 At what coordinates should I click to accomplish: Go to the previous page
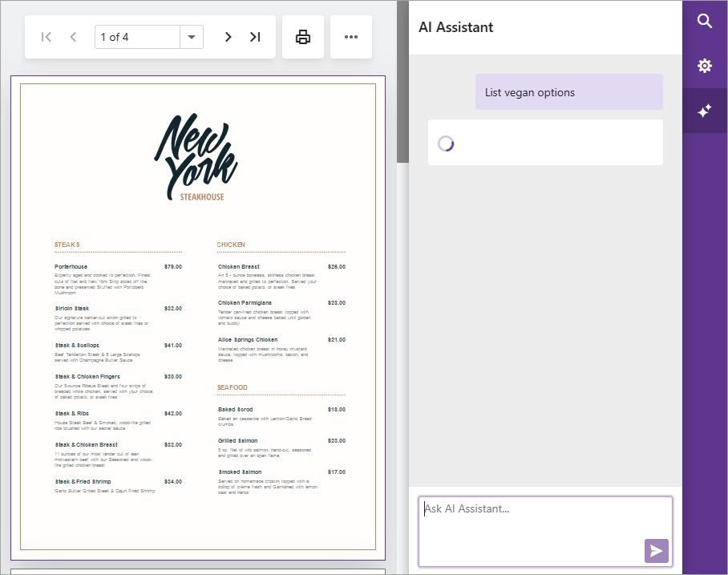click(x=72, y=36)
